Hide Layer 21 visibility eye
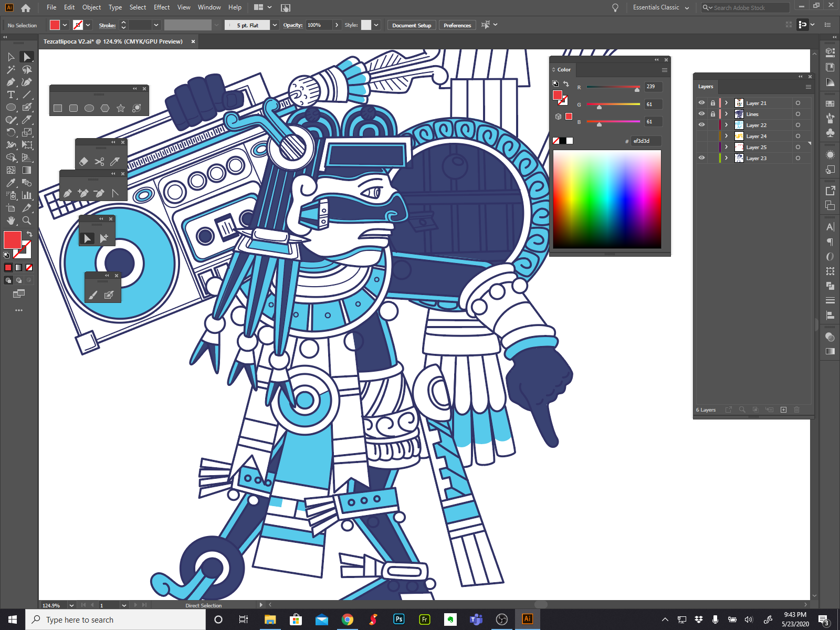Image resolution: width=840 pixels, height=630 pixels. tap(701, 103)
